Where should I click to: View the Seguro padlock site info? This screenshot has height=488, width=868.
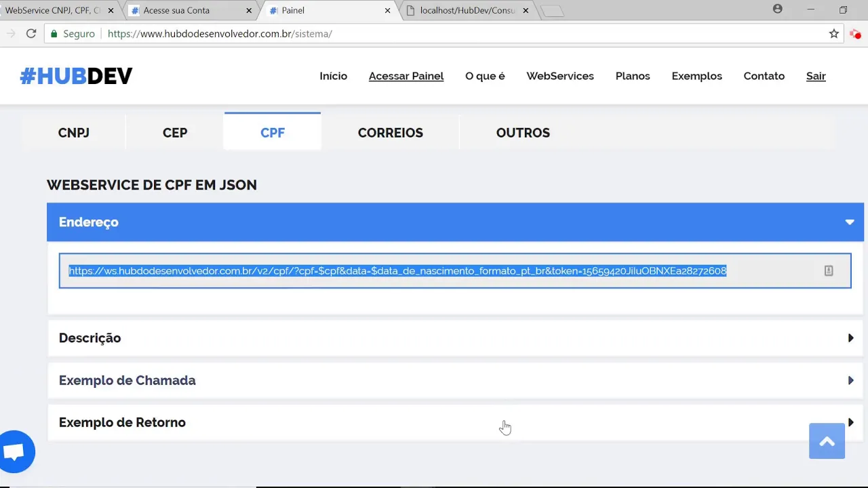(73, 34)
